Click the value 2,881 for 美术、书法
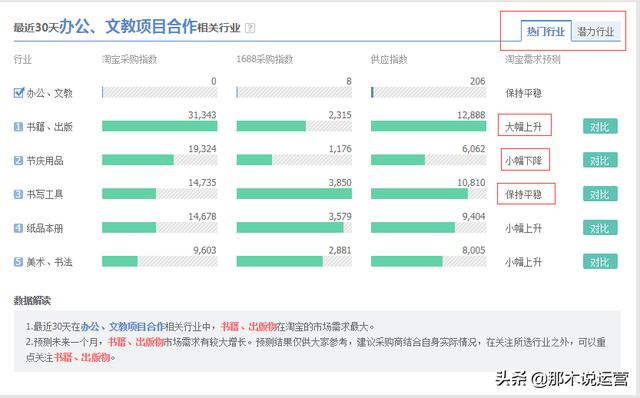 tap(340, 250)
